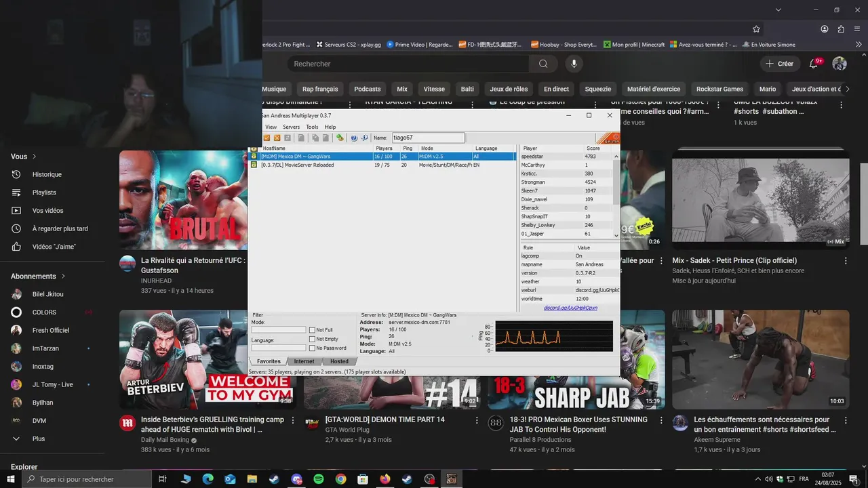Select the Rap français category chip
This screenshot has height=488, width=868.
pyautogui.click(x=320, y=89)
